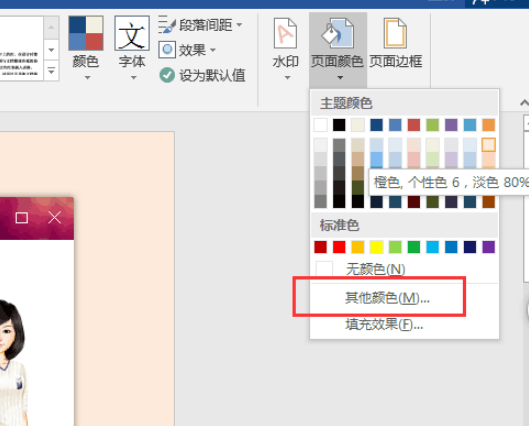The width and height of the screenshot is (529, 426).
Task: Pick the black theme color swatch
Action: pyautogui.click(x=339, y=125)
